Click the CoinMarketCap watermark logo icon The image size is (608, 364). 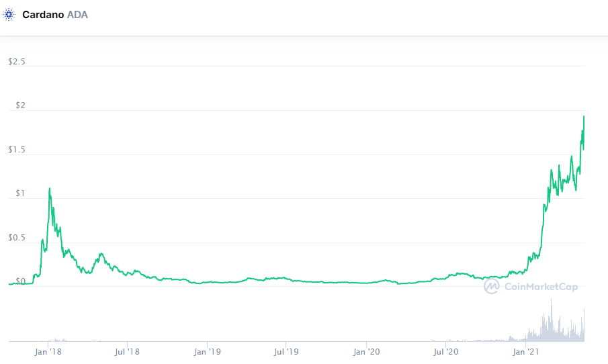tap(491, 287)
